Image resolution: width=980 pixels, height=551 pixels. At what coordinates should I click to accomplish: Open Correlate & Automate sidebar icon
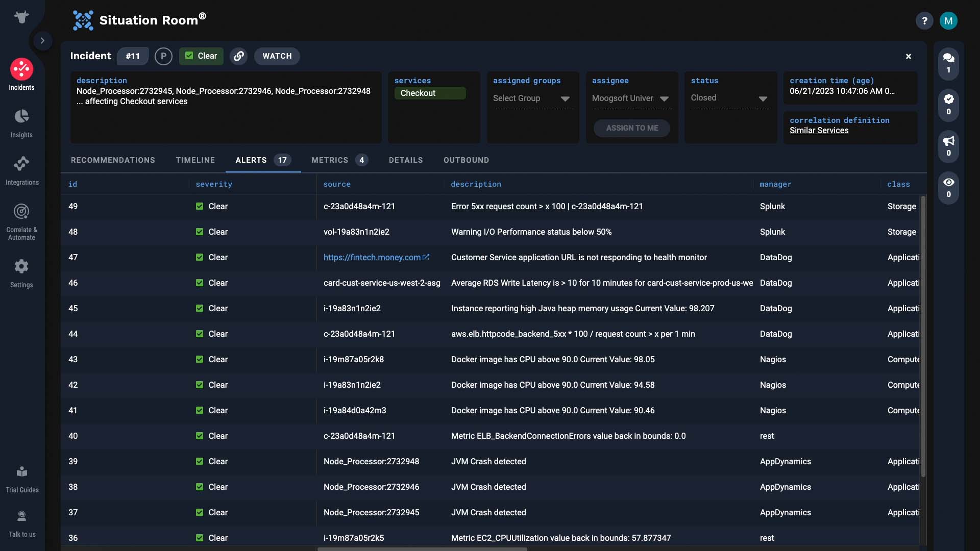(21, 211)
